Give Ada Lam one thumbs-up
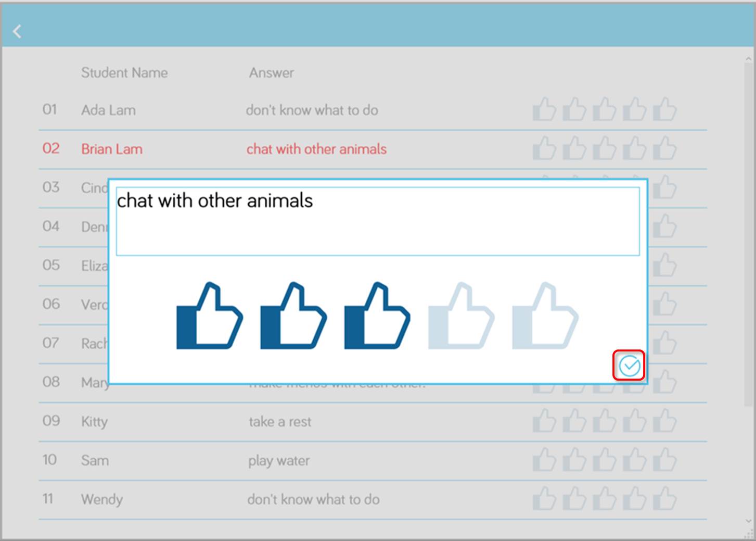This screenshot has width=756, height=541. 544,109
